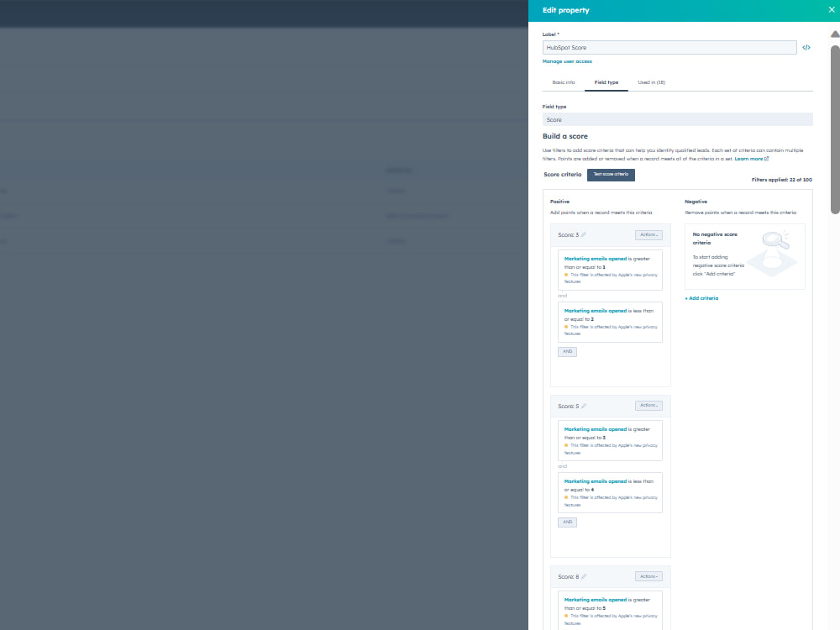The width and height of the screenshot is (840, 630).
Task: Click the external link icon after Learn more
Action: pos(764,158)
